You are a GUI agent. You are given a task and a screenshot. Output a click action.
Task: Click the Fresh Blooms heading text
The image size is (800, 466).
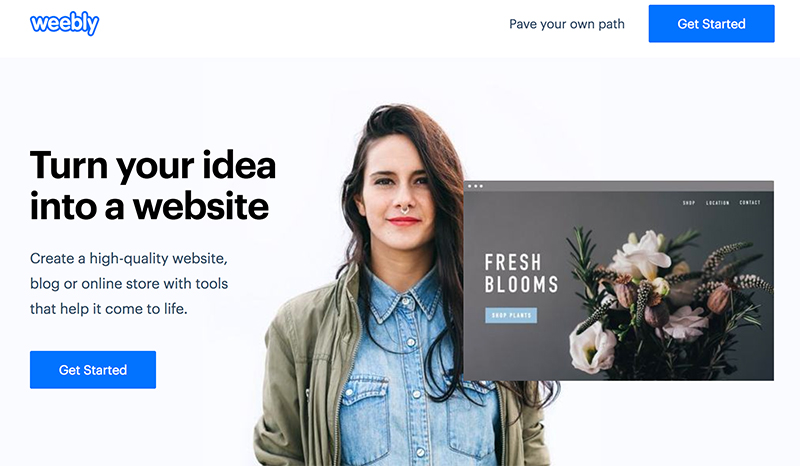(521, 273)
